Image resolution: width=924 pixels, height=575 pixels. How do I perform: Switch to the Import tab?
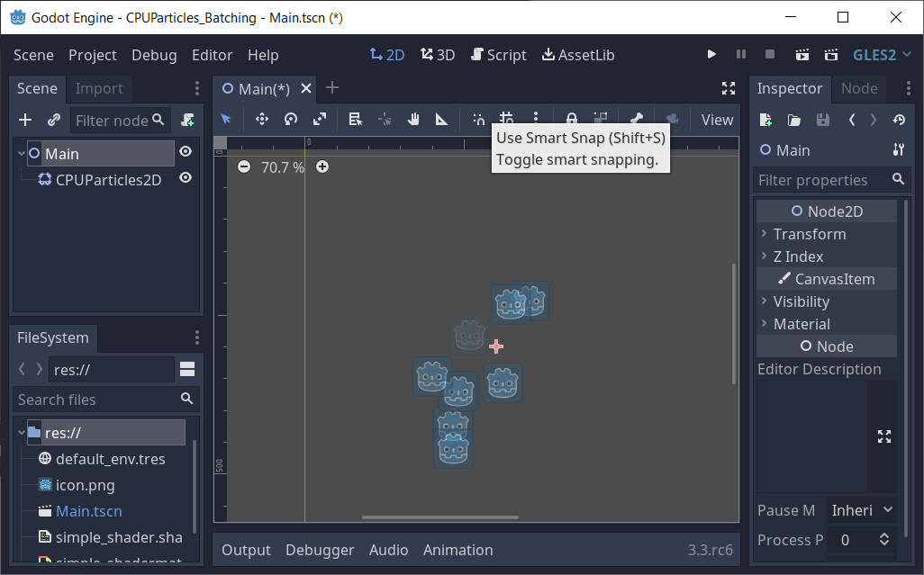(99, 88)
